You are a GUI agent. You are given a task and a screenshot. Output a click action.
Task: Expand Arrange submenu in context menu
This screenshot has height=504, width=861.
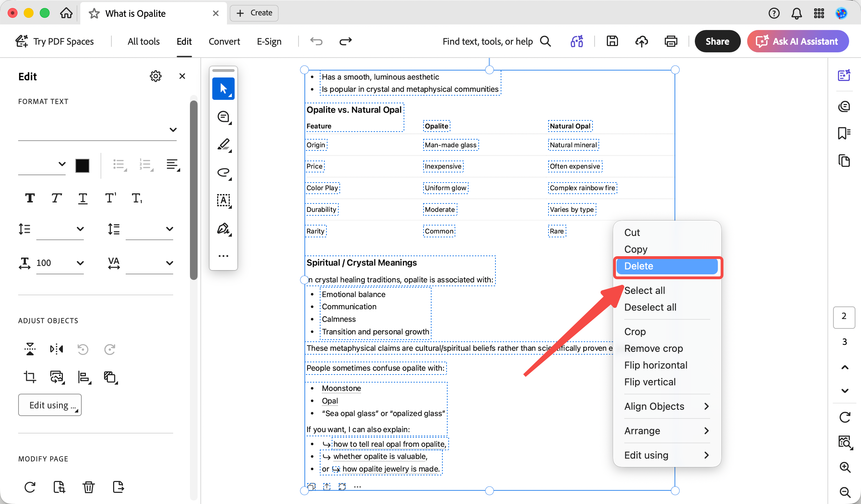pos(667,431)
